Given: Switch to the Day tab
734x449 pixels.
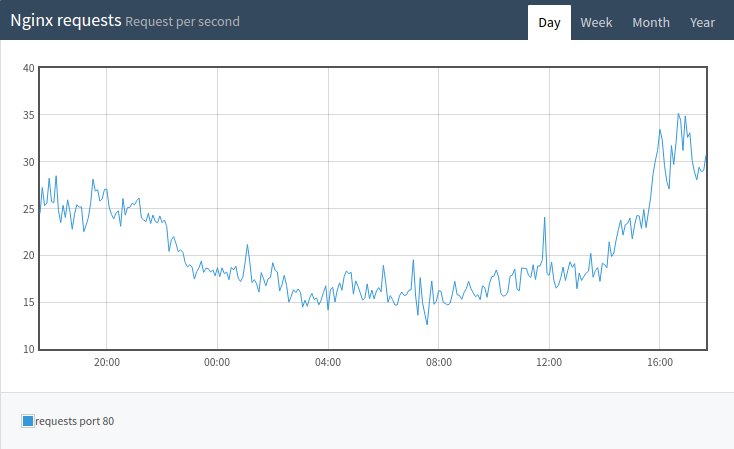Looking at the screenshot, I should coord(549,22).
